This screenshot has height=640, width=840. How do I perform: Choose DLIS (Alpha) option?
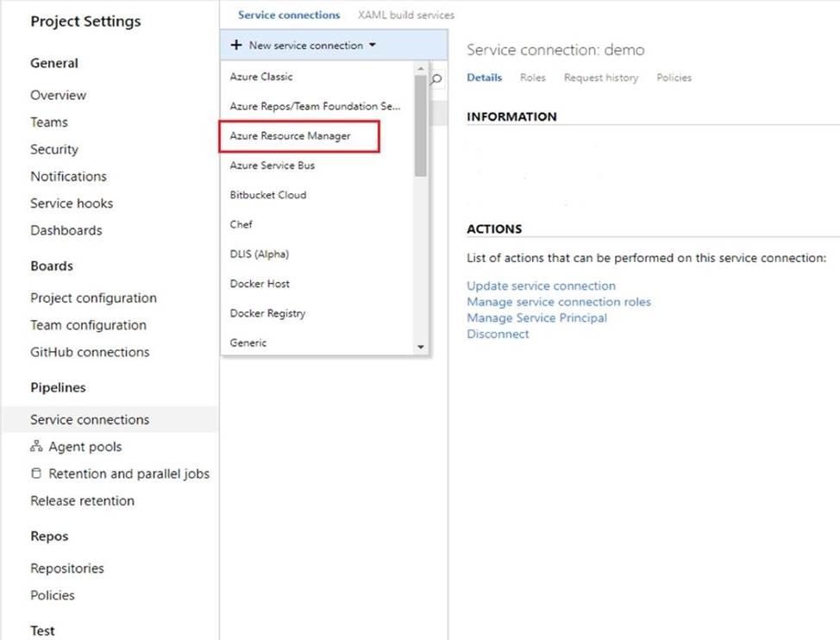tap(317, 254)
